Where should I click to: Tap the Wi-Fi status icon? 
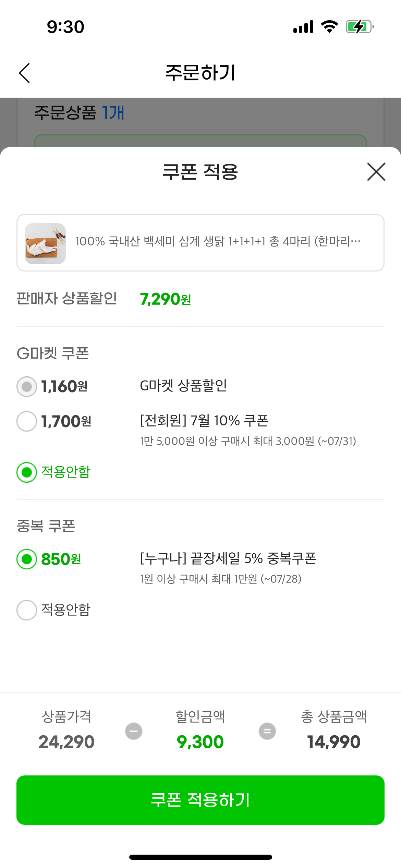[329, 27]
